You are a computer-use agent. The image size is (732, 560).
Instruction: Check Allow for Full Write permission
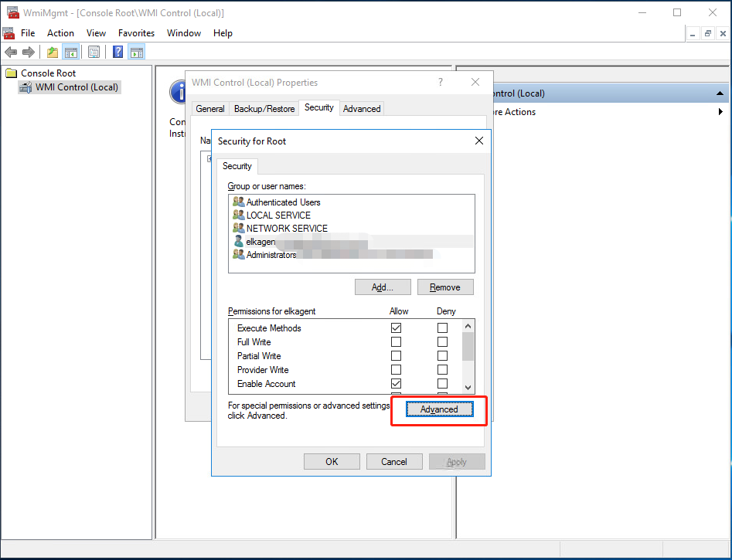point(396,341)
